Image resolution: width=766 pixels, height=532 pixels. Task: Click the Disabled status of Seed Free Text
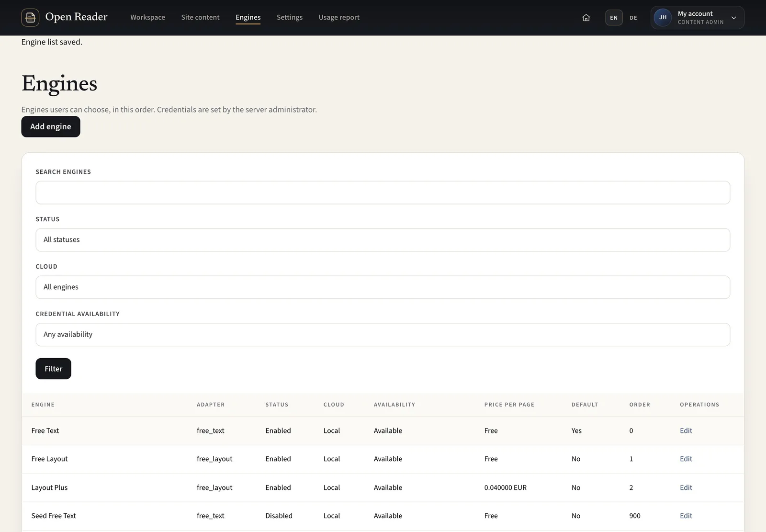tap(279, 516)
